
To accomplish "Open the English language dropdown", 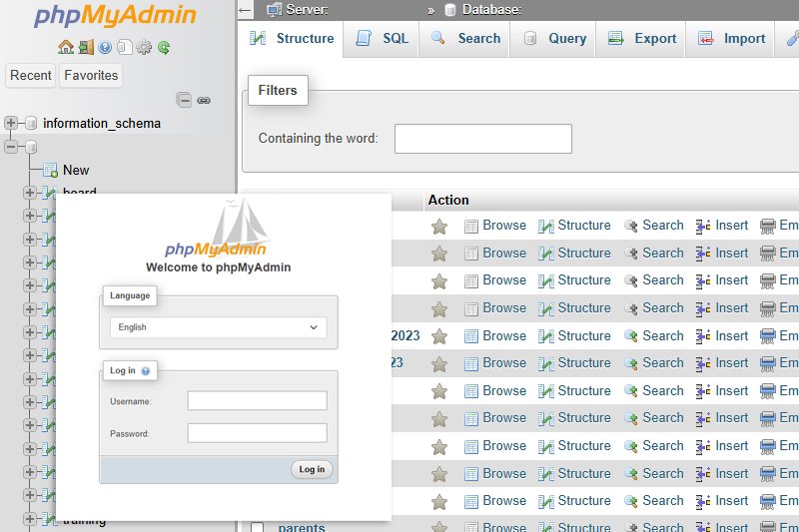I will pyautogui.click(x=218, y=327).
